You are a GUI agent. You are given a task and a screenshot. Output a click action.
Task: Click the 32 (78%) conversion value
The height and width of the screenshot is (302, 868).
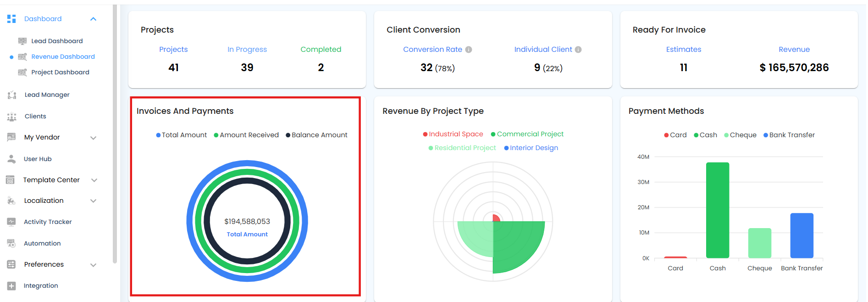(x=437, y=68)
